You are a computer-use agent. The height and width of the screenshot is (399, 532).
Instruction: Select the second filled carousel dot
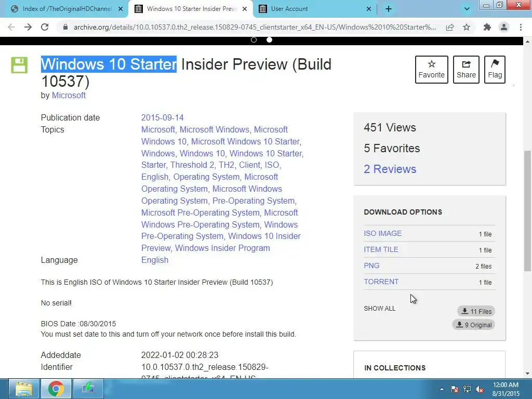point(269,39)
